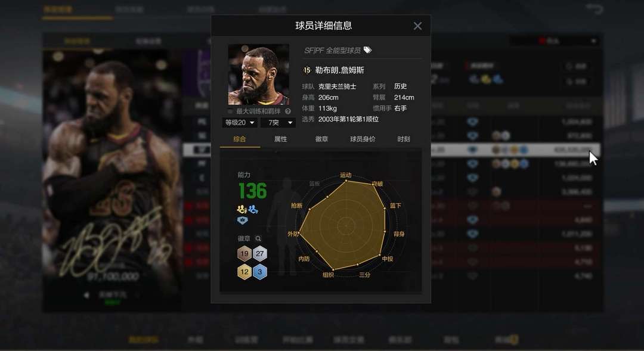
Task: Open the 球员身价 tab
Action: [363, 139]
